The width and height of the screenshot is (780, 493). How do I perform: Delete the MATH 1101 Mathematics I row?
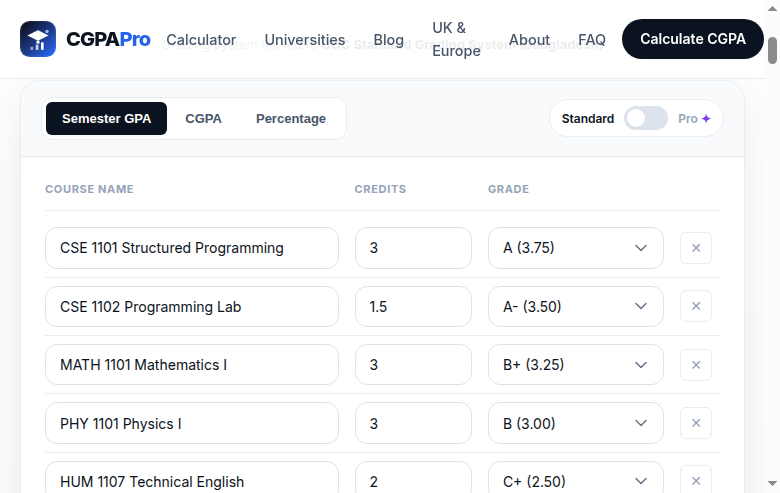[x=696, y=365]
